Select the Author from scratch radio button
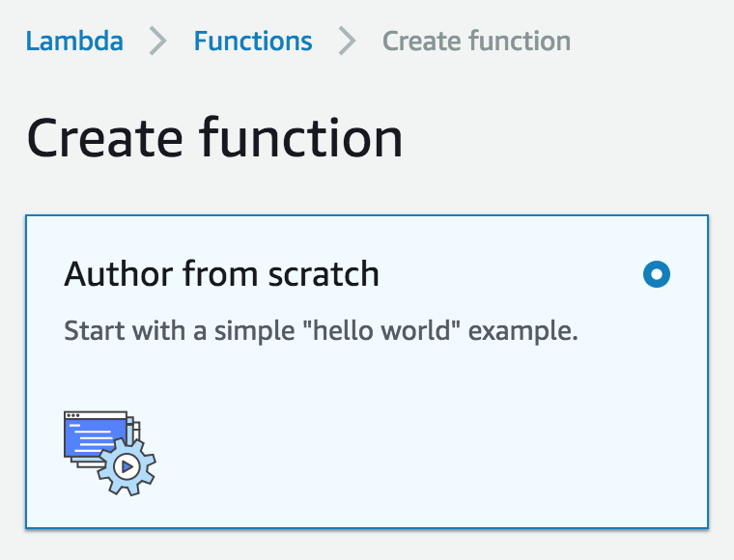The height and width of the screenshot is (560, 734). [x=657, y=275]
